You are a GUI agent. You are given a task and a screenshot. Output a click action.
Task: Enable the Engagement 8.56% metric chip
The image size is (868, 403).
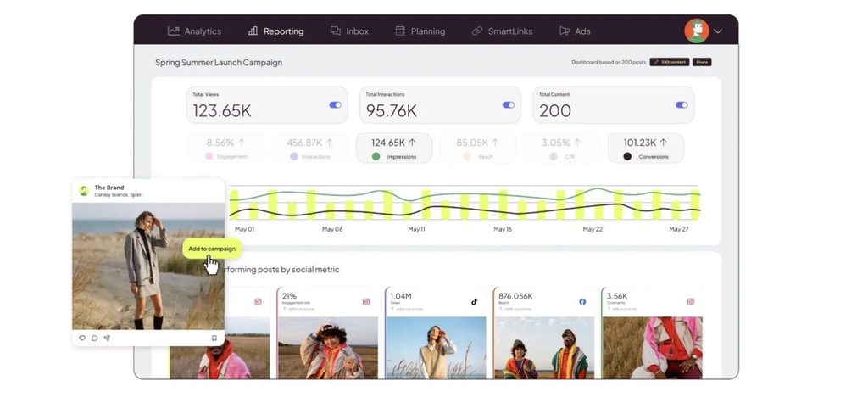[227, 148]
